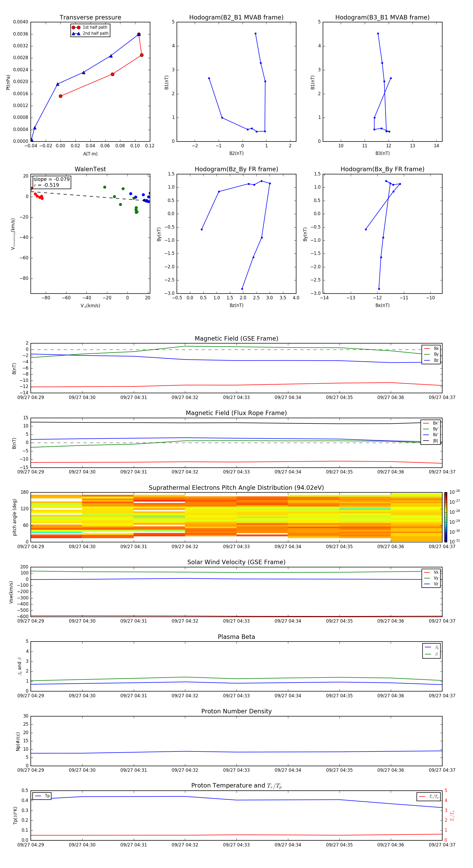The height and width of the screenshot is (868, 473).
Task: Click the "r = -0.519" annotation
Action: tap(47, 185)
